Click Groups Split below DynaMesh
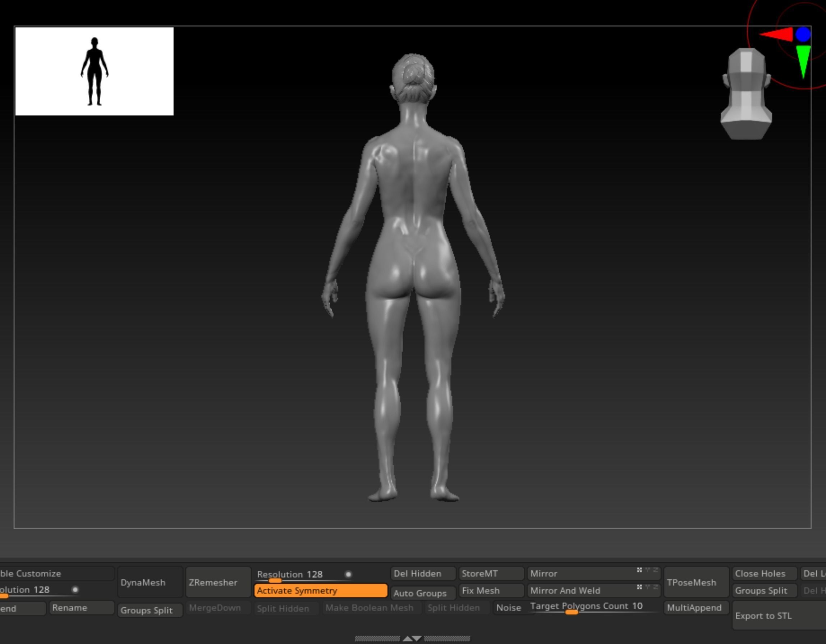 coord(150,610)
